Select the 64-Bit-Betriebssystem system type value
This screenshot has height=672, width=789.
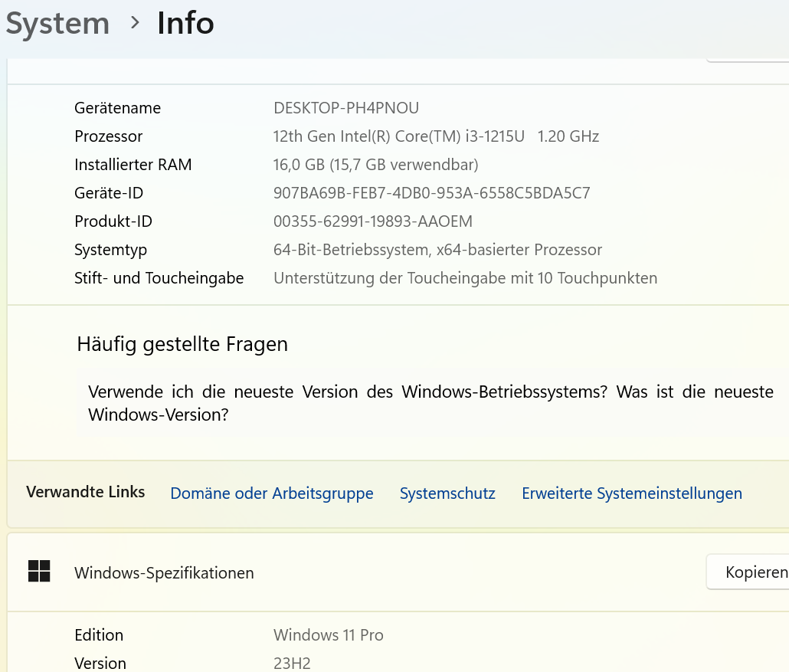tap(437, 250)
